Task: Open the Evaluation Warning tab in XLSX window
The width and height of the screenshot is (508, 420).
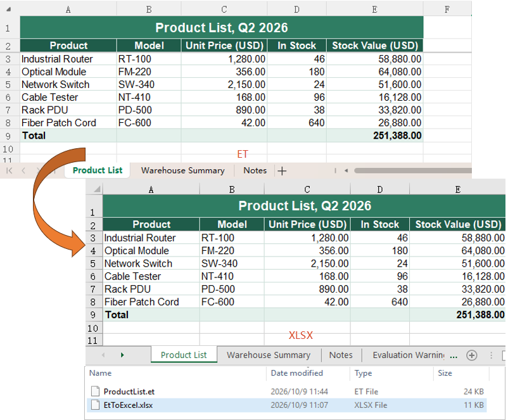Action: (409, 355)
